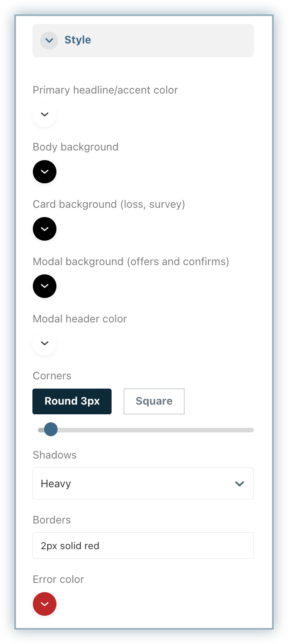This screenshot has height=644, width=288.
Task: Click the Error color label
Action: 59,580
